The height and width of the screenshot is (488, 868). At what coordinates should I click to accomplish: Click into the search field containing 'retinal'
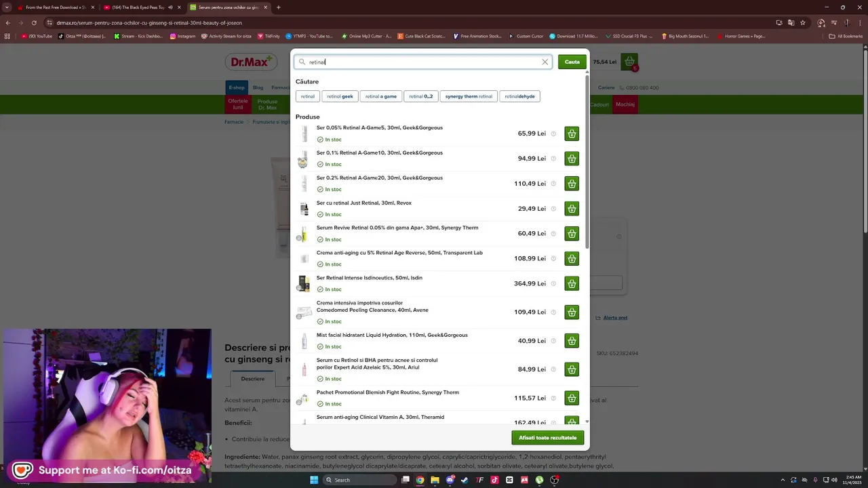(x=422, y=62)
